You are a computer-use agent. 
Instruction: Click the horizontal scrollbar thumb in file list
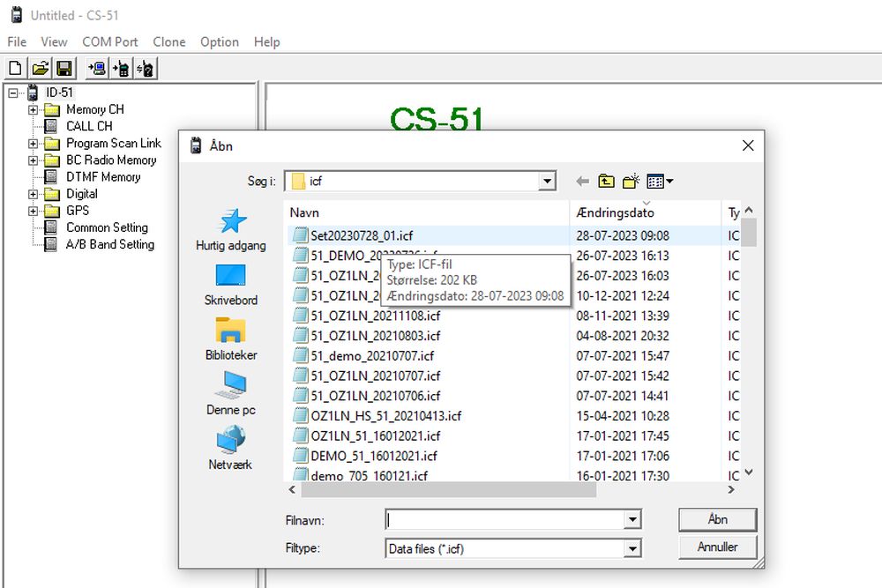[448, 489]
